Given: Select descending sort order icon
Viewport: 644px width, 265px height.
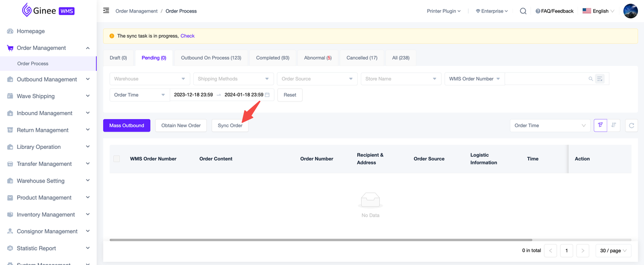Looking at the screenshot, I should (614, 125).
